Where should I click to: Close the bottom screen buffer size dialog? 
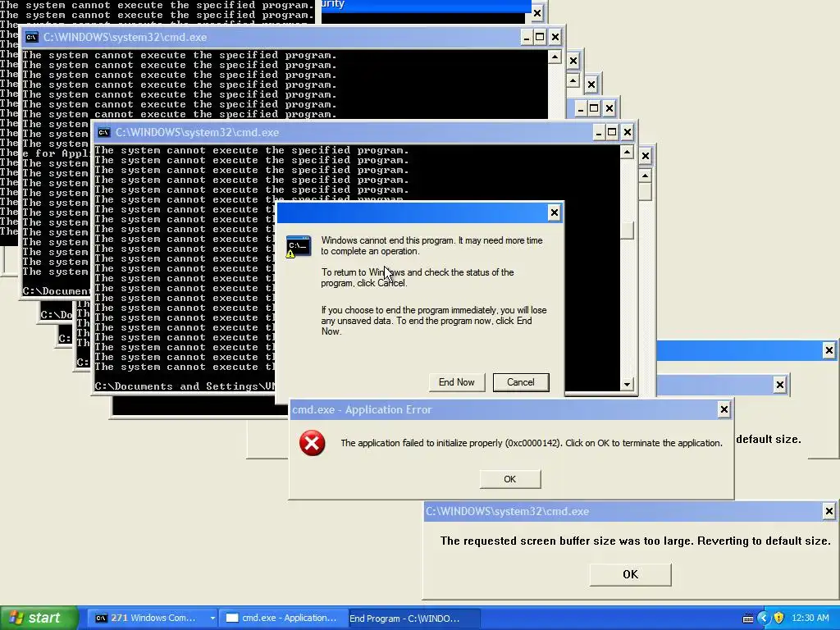click(829, 511)
